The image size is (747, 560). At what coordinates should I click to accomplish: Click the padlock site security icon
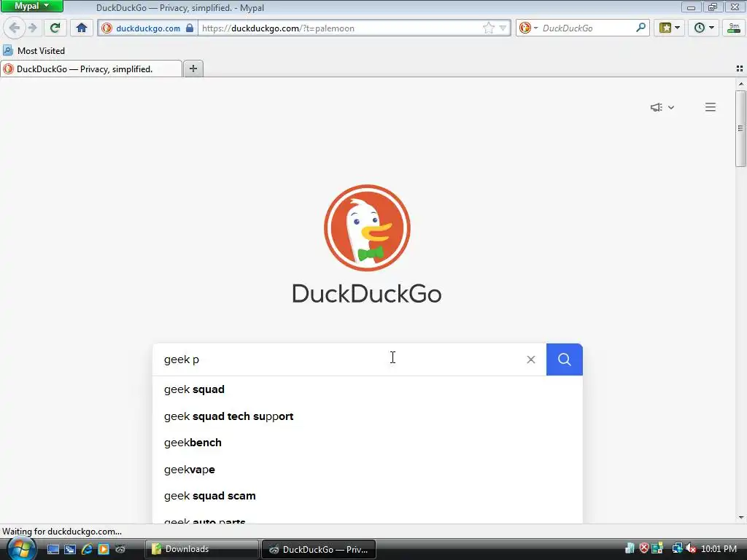coord(190,28)
